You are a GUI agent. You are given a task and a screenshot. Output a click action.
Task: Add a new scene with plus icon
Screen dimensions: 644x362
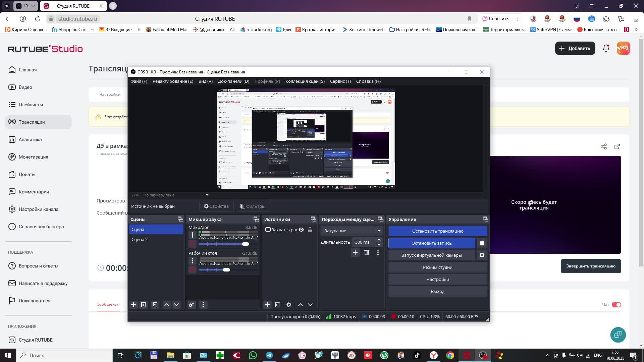tap(133, 305)
